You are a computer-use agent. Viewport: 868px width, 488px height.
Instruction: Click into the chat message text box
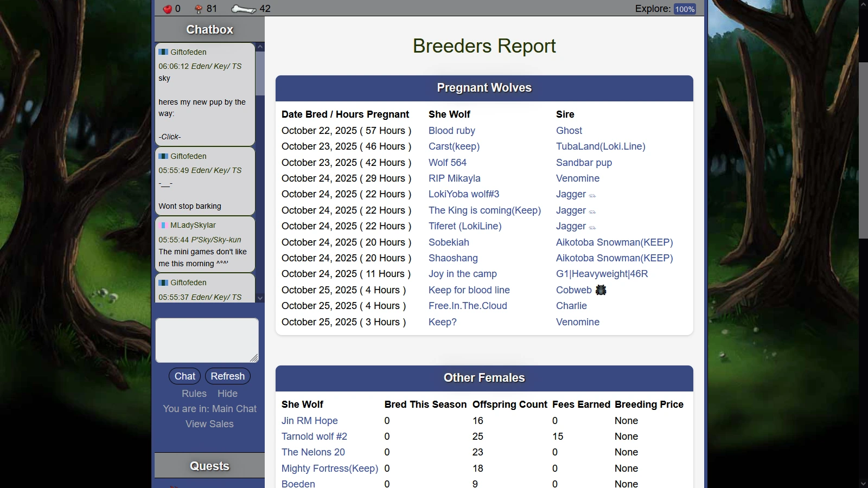207,340
